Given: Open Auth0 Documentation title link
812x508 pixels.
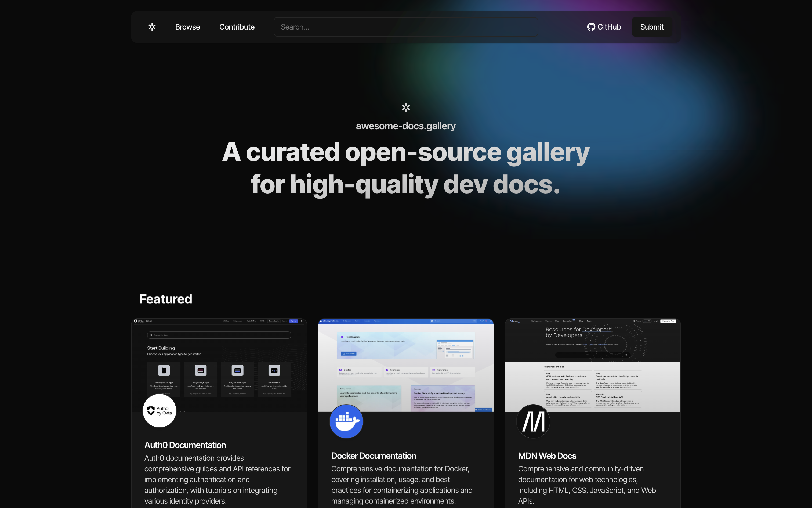Looking at the screenshot, I should pyautogui.click(x=185, y=445).
